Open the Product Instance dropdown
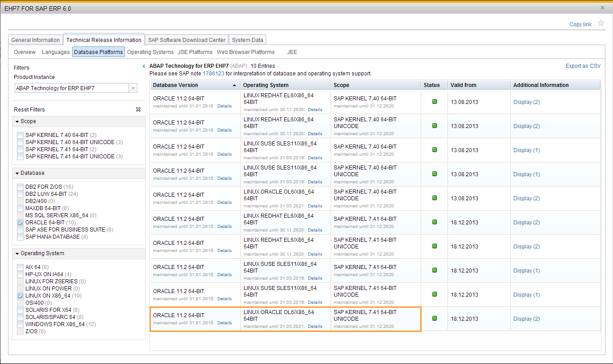Viewport: 613px width, 364px height. [133, 88]
